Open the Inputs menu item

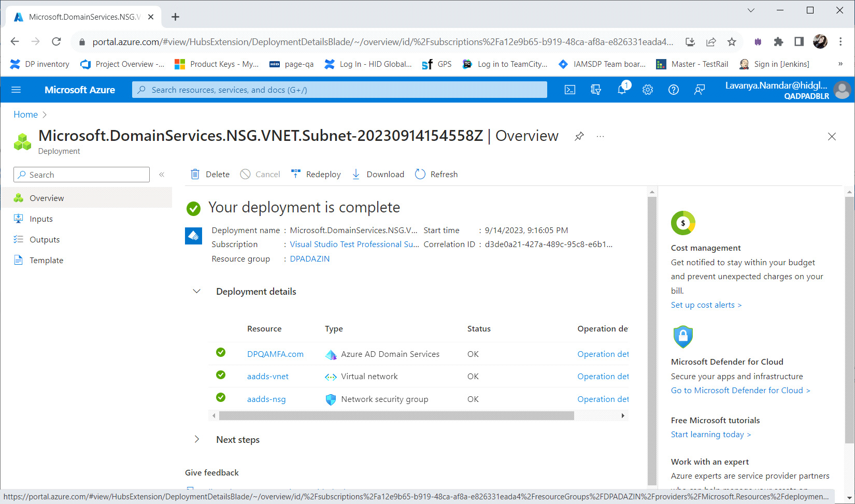tap(41, 219)
